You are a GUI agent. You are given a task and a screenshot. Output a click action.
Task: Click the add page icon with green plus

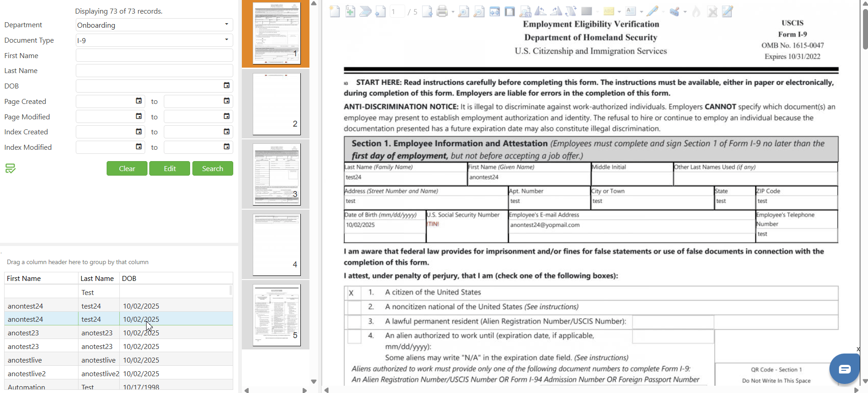point(350,12)
